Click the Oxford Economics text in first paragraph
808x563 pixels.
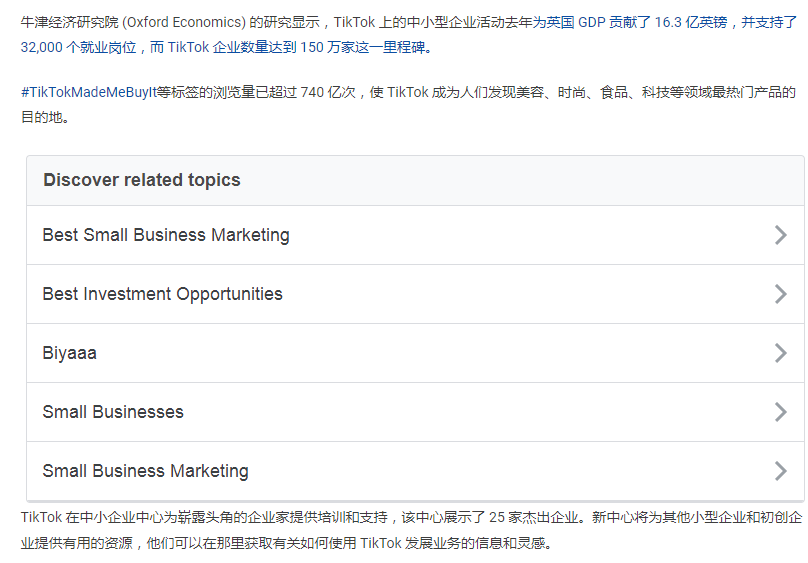(184, 22)
